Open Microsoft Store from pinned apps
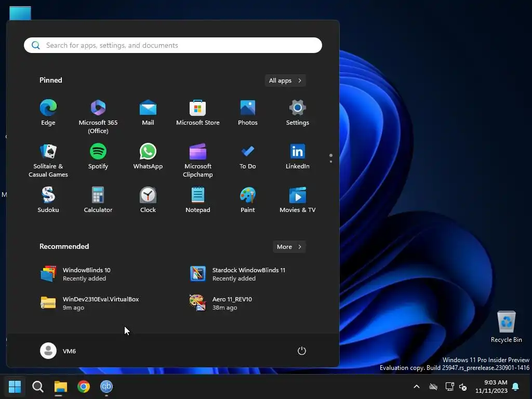The width and height of the screenshot is (532, 399). [x=198, y=113]
